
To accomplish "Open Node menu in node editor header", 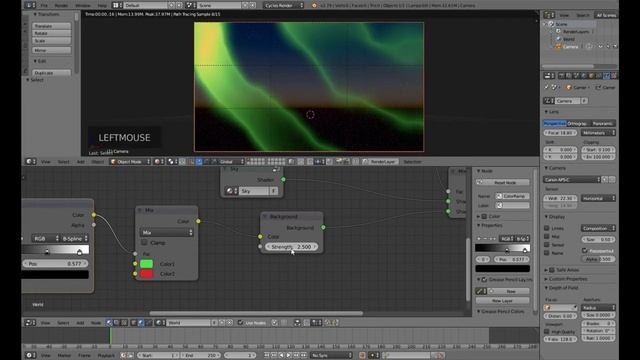I will pos(96,323).
